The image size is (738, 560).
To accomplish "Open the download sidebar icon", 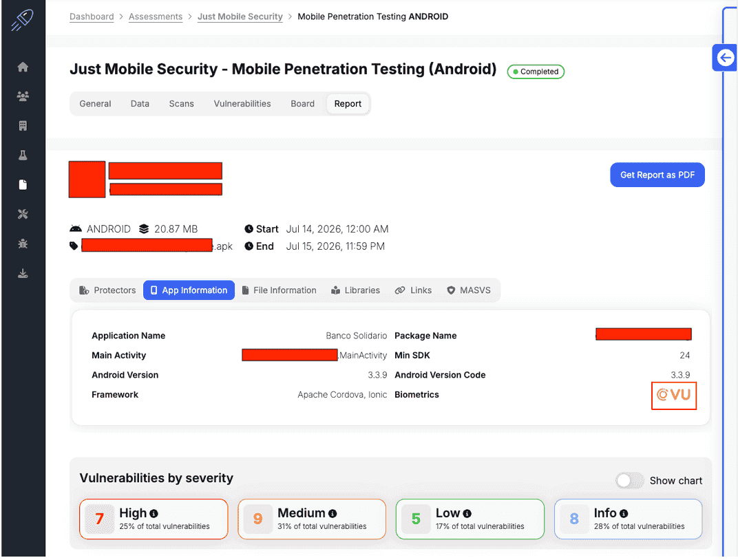I will [x=23, y=273].
